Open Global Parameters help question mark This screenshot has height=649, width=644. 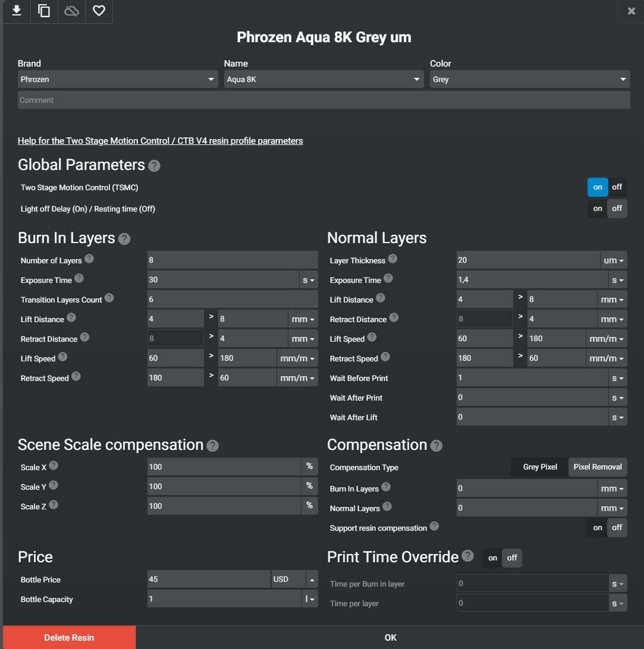[154, 166]
